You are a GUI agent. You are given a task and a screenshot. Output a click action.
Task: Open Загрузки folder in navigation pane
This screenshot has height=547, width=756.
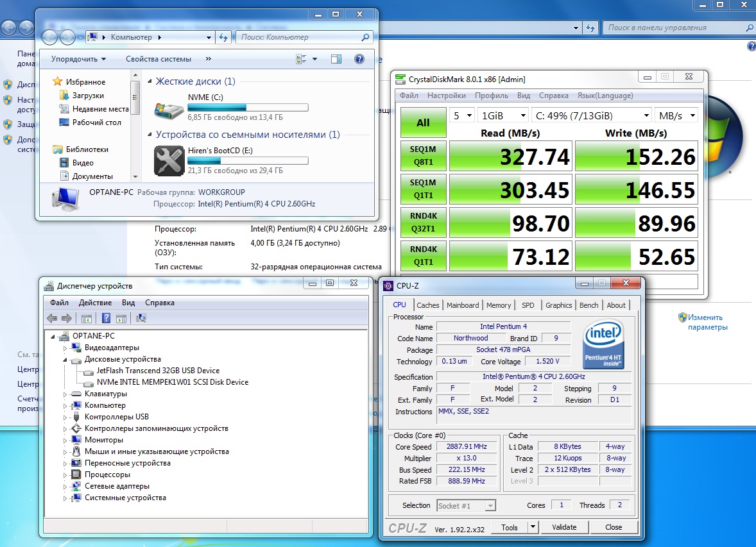click(x=88, y=96)
